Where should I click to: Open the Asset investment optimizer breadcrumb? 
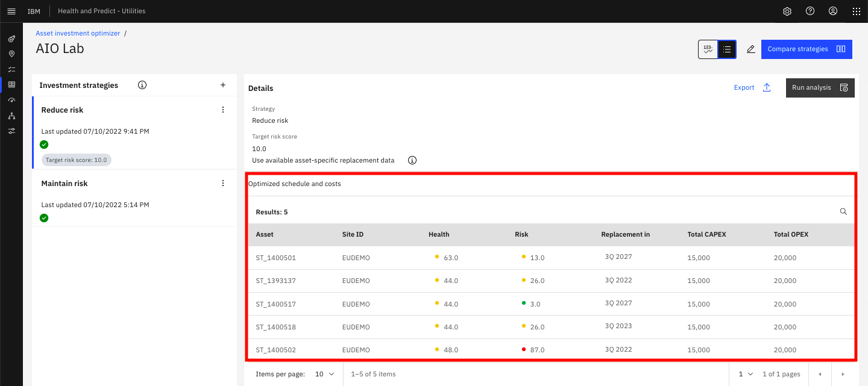(78, 34)
